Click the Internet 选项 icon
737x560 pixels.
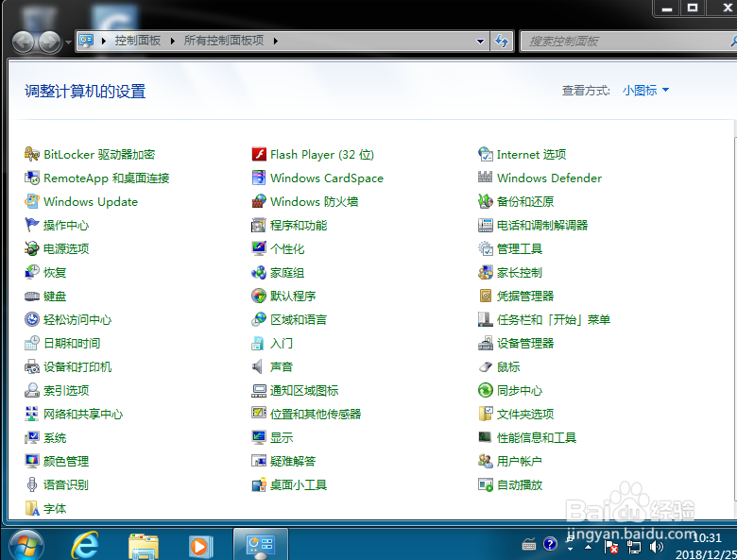point(486,154)
